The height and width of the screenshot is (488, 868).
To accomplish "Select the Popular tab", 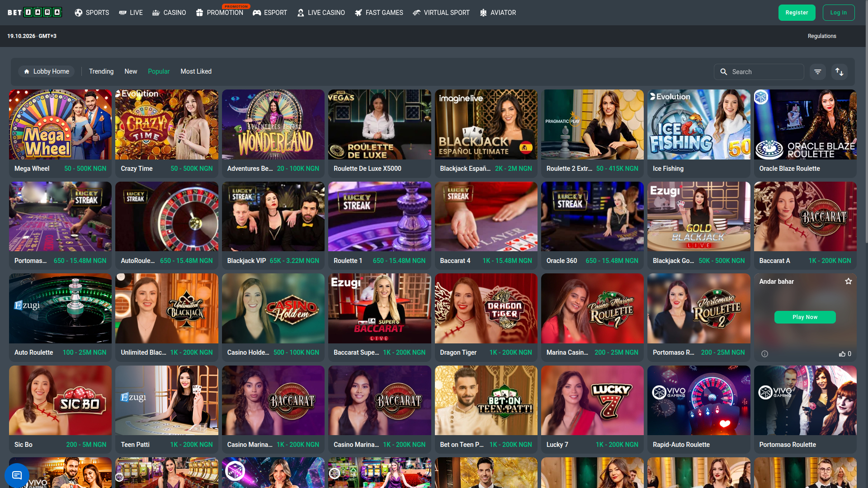I will tap(159, 71).
